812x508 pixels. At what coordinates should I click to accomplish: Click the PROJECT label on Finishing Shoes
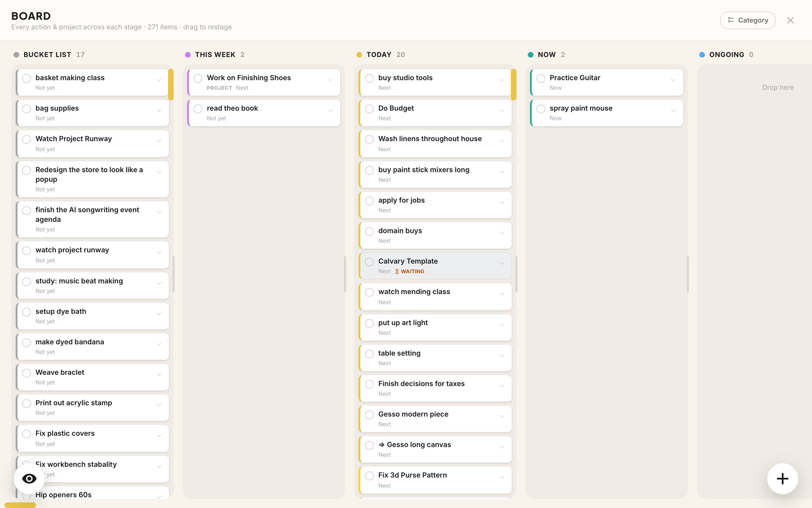pyautogui.click(x=219, y=88)
